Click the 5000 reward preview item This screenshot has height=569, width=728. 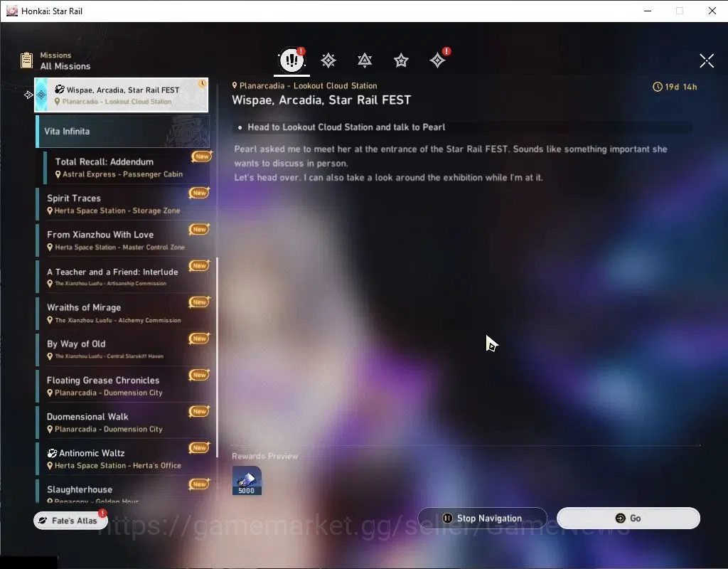click(247, 480)
